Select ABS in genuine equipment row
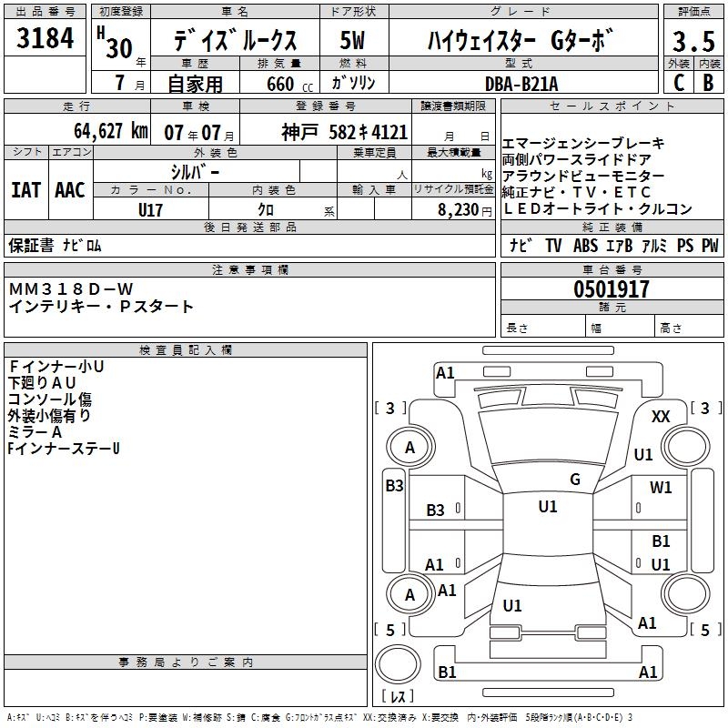728x728 pixels. 585,245
